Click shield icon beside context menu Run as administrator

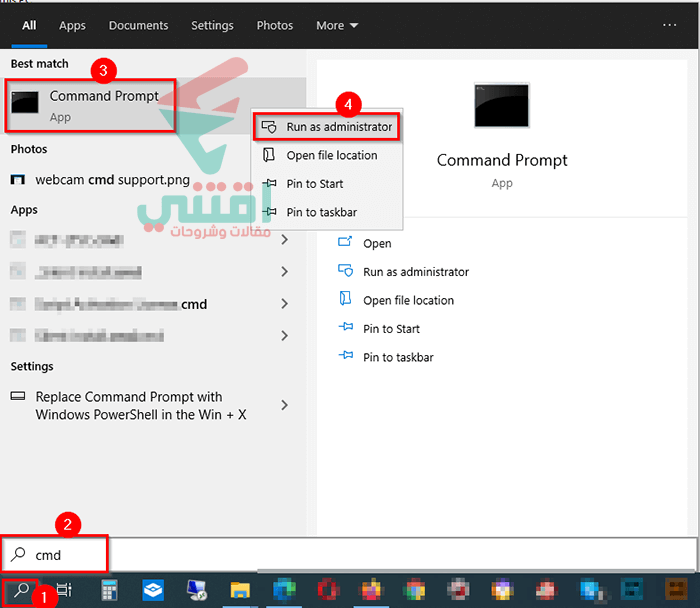click(x=269, y=127)
